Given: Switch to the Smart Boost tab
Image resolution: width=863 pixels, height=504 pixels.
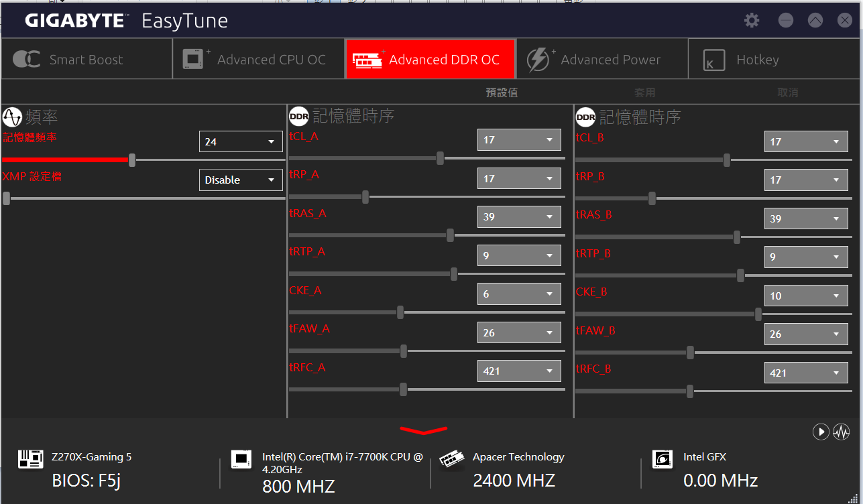Looking at the screenshot, I should pyautogui.click(x=87, y=59).
